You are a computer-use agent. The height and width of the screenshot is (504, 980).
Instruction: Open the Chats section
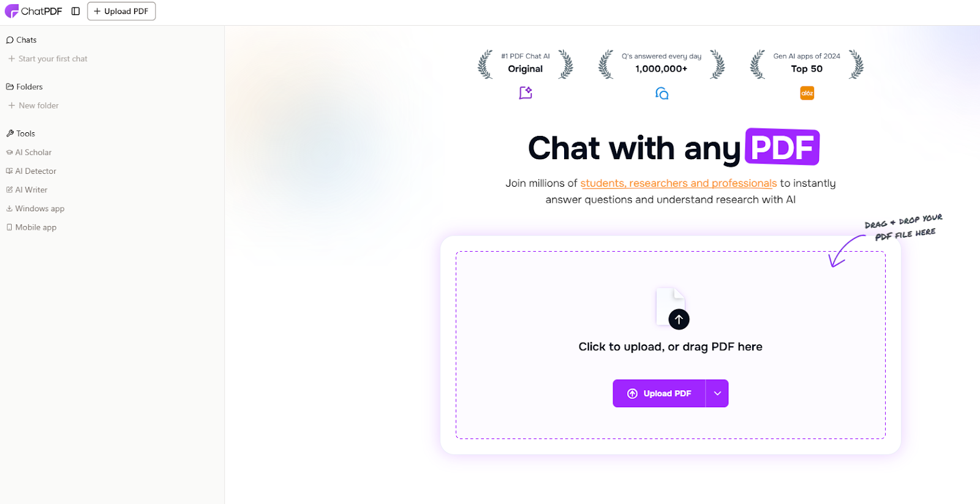point(21,40)
